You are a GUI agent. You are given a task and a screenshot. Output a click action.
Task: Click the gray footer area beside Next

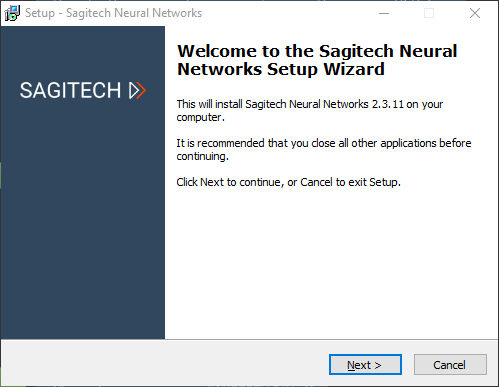[x=165, y=363]
